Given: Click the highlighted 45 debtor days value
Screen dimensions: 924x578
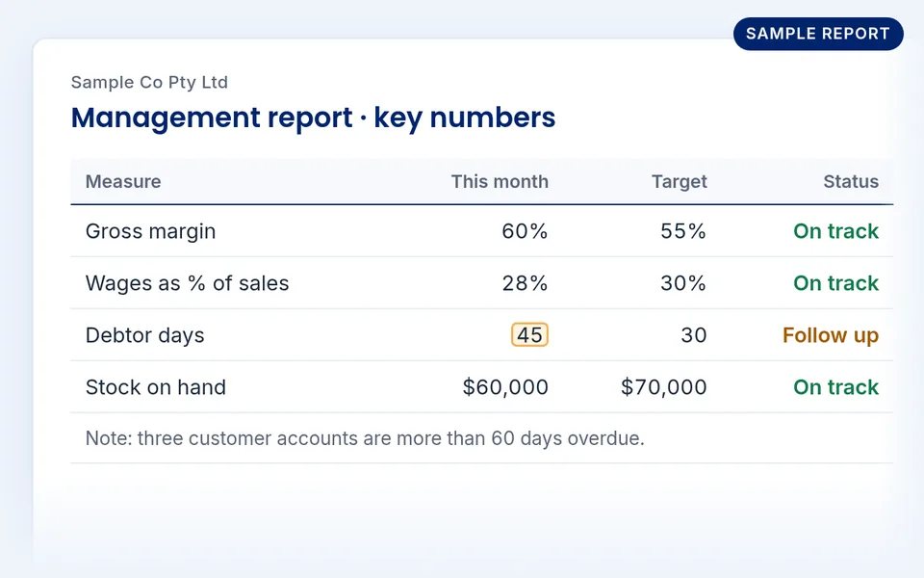Looking at the screenshot, I should pyautogui.click(x=529, y=335).
